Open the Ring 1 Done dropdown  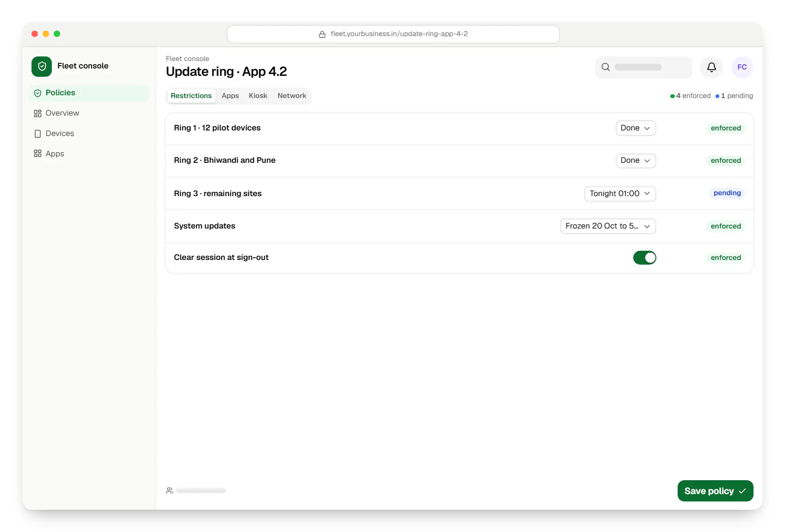click(x=635, y=128)
